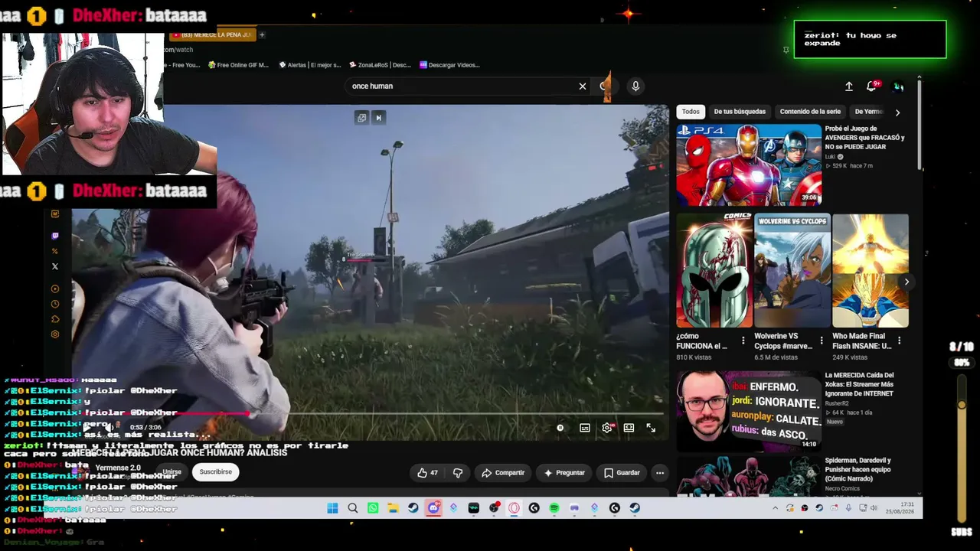Click the pop-out overlay icon on video
980x551 pixels.
(x=362, y=117)
